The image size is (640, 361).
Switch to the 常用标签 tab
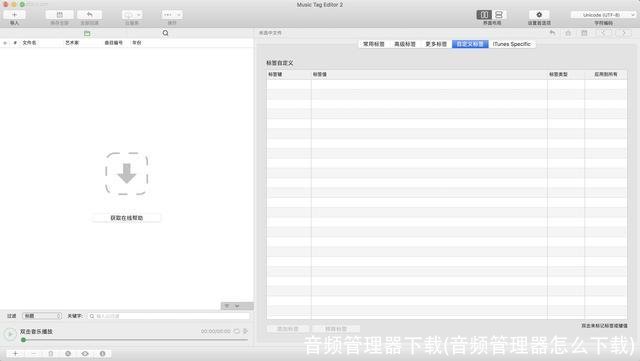click(374, 44)
